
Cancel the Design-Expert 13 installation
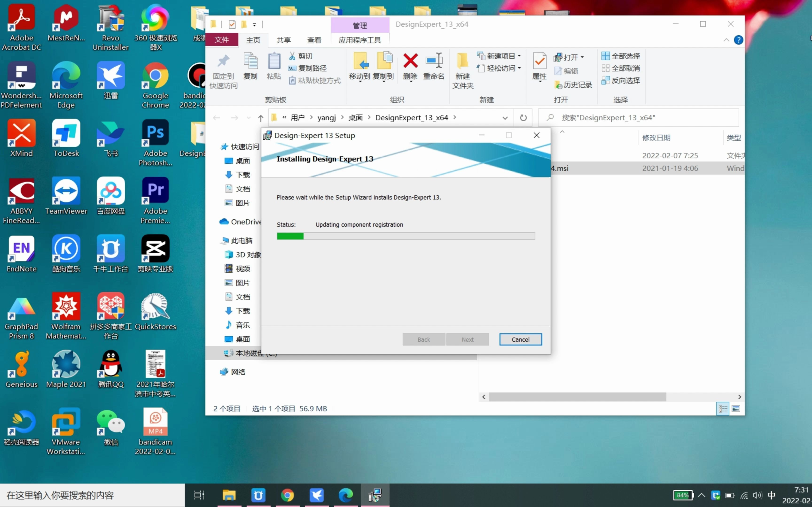(x=520, y=339)
